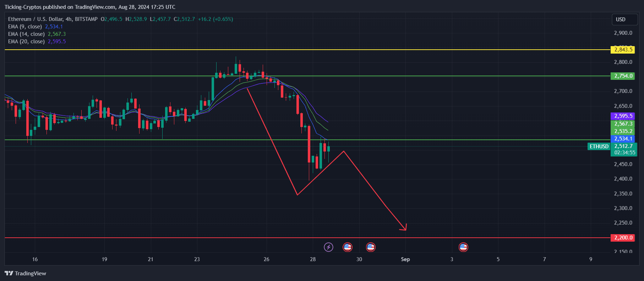Screen dimensions: 644x281
Task: Select the red 2,200.0 price label
Action: click(x=623, y=238)
